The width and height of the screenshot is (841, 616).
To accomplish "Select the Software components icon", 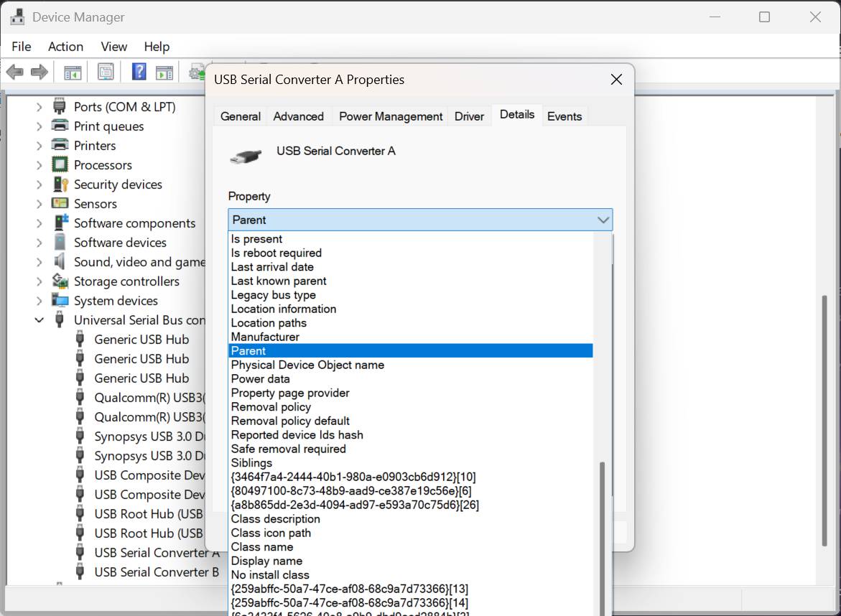I will pyautogui.click(x=61, y=223).
